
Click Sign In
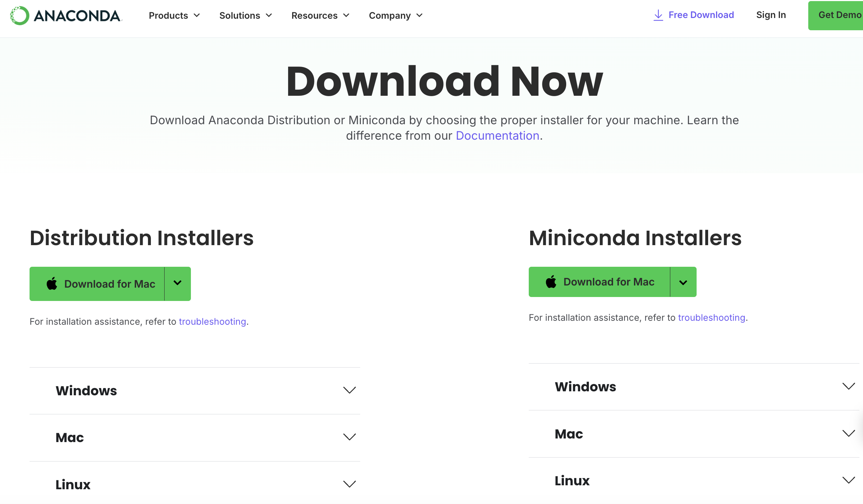click(771, 15)
